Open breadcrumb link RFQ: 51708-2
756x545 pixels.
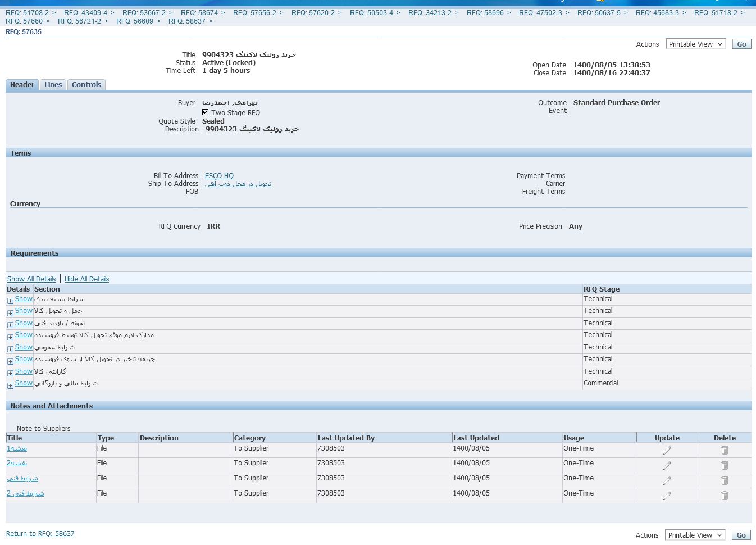(27, 12)
